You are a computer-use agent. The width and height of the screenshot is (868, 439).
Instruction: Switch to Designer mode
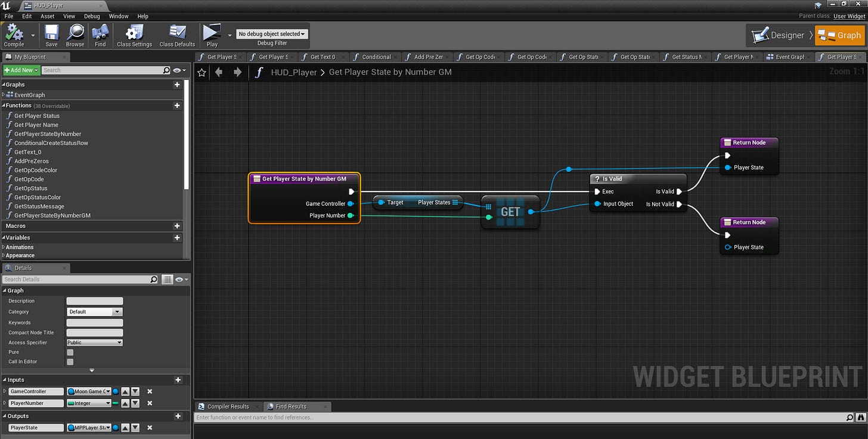[778, 35]
